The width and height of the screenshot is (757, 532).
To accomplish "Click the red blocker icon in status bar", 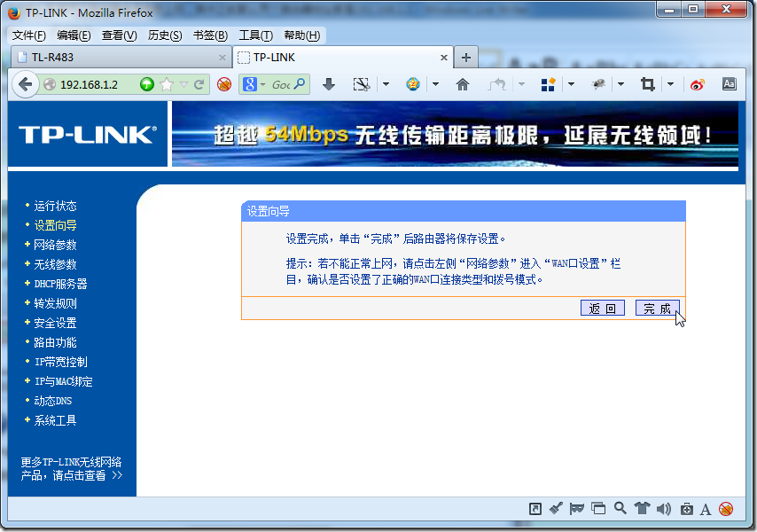I will pyautogui.click(x=726, y=509).
